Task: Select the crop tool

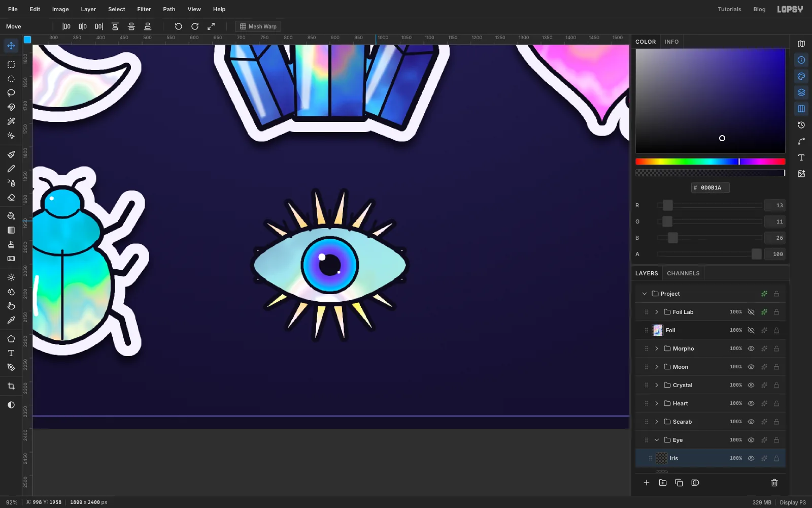Action: (11, 386)
